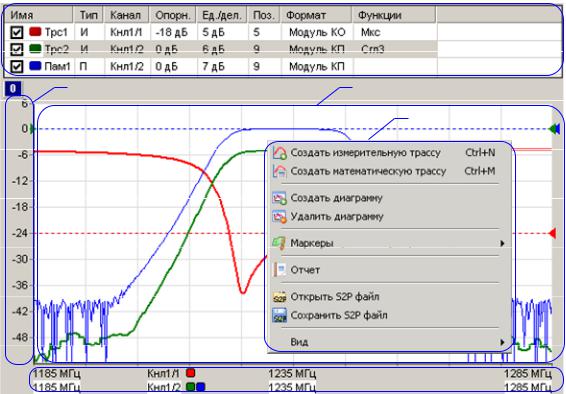Click the Поз. column header
The height and width of the screenshot is (394, 566).
tap(264, 15)
